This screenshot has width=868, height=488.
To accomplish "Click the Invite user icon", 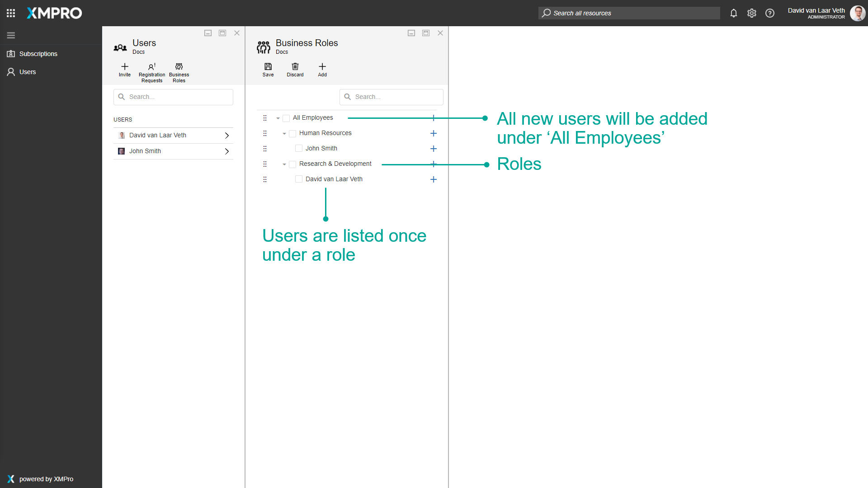I will tap(125, 67).
